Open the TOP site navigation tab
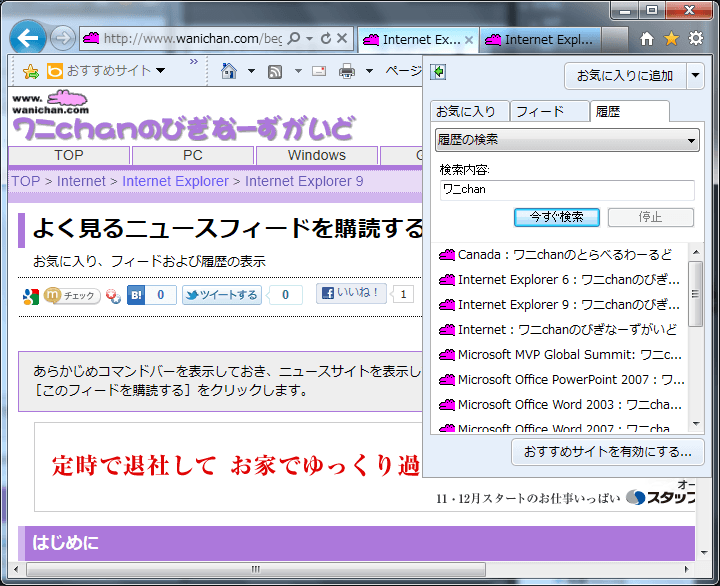The image size is (720, 586). pos(69,155)
